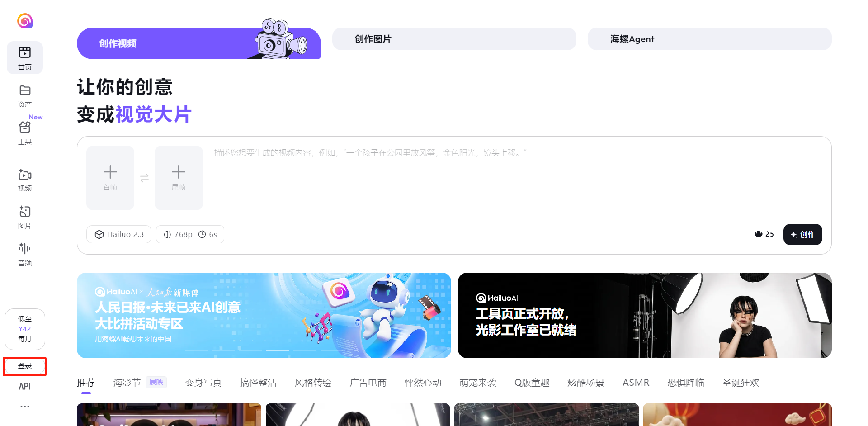Switch to the 变身写真 category tab
The height and width of the screenshot is (426, 868).
click(x=203, y=383)
